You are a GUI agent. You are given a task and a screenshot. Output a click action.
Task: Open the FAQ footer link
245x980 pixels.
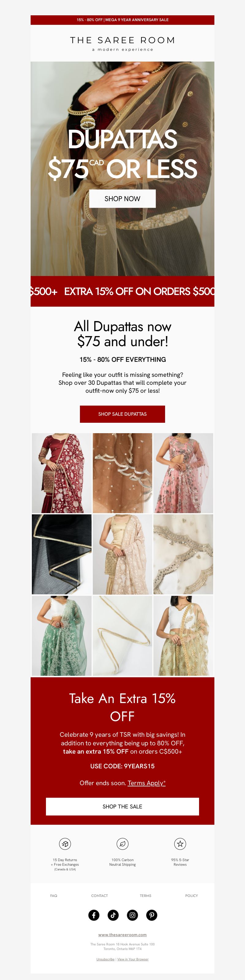54,895
